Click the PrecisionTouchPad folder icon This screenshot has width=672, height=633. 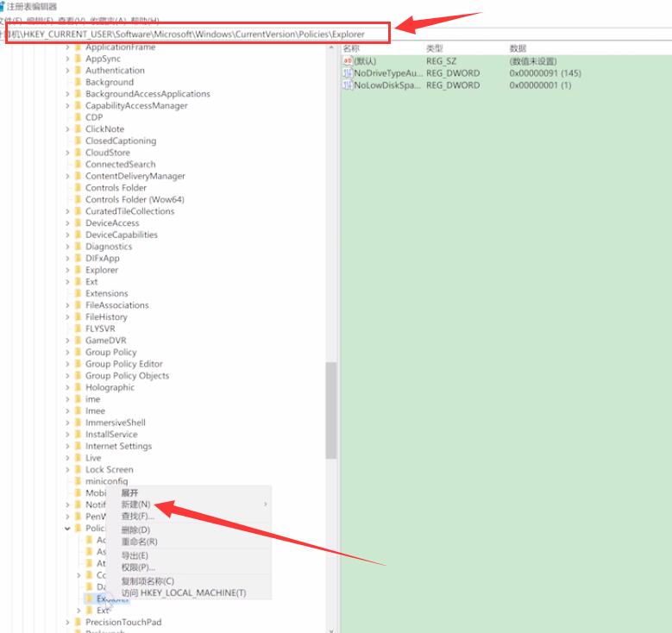tap(78, 623)
